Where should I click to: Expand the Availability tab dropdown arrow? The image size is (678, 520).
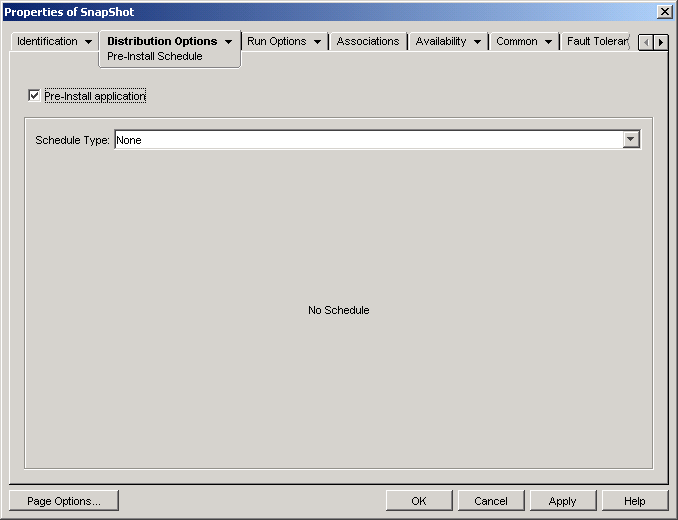(477, 42)
